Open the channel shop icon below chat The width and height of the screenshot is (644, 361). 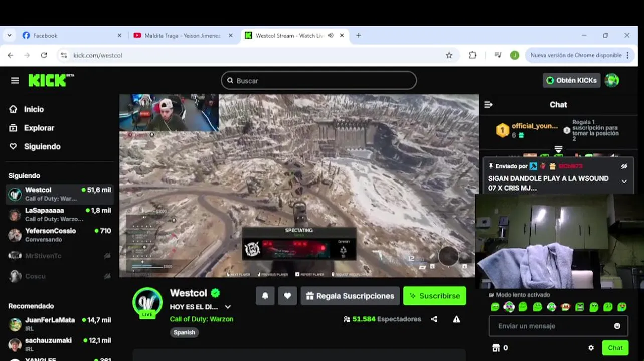[x=496, y=348]
